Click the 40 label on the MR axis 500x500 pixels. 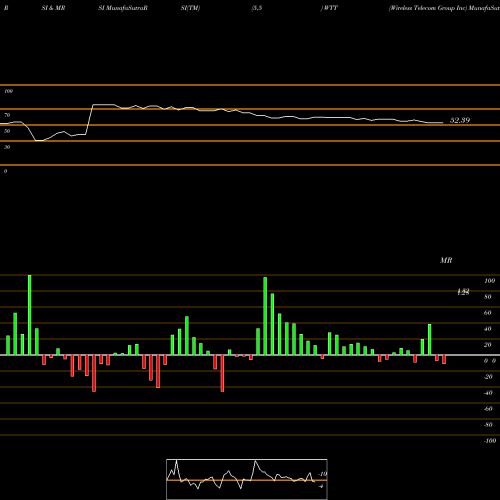click(x=488, y=329)
